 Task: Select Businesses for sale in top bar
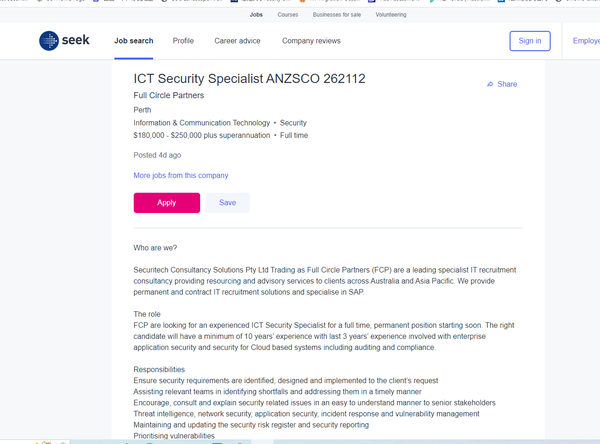pos(337,15)
